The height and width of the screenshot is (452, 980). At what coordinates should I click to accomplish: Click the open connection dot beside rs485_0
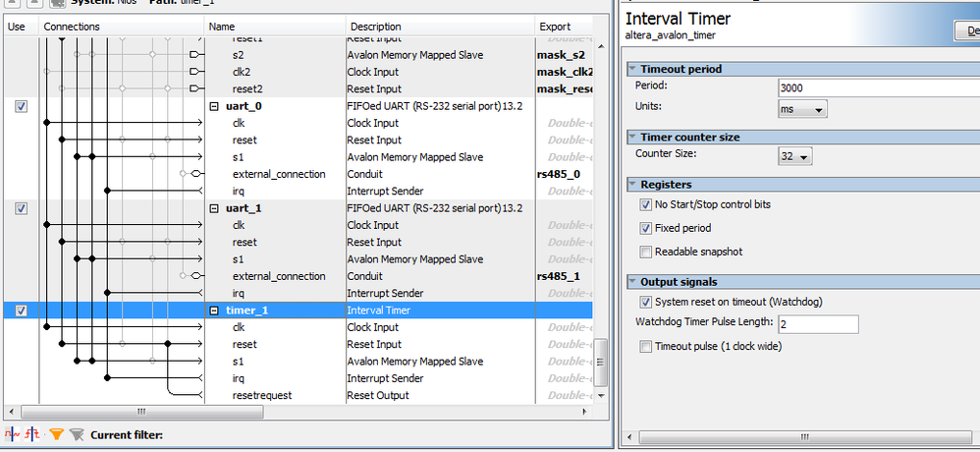183,173
